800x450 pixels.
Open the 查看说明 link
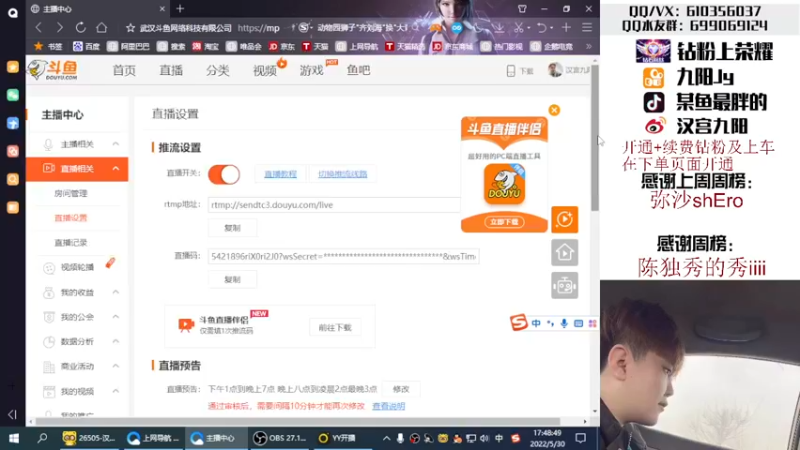coord(388,407)
